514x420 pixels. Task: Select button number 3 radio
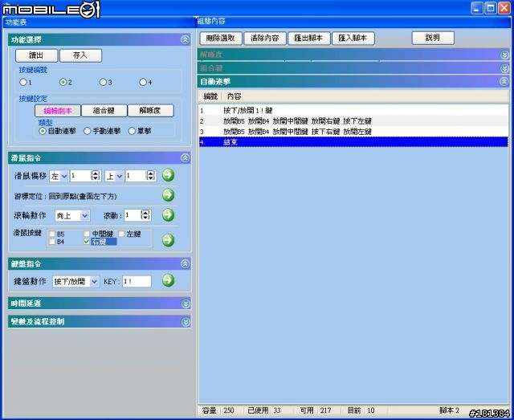point(103,82)
